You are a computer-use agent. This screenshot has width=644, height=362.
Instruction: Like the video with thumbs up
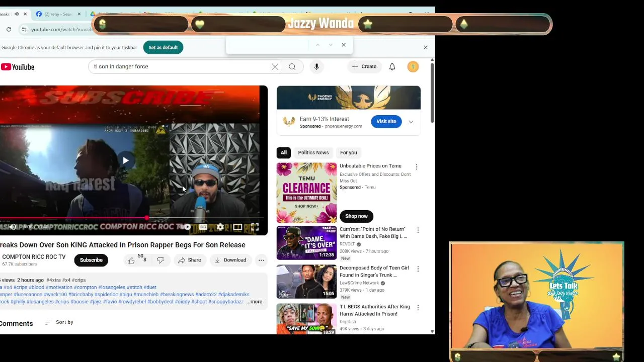pos(131,260)
